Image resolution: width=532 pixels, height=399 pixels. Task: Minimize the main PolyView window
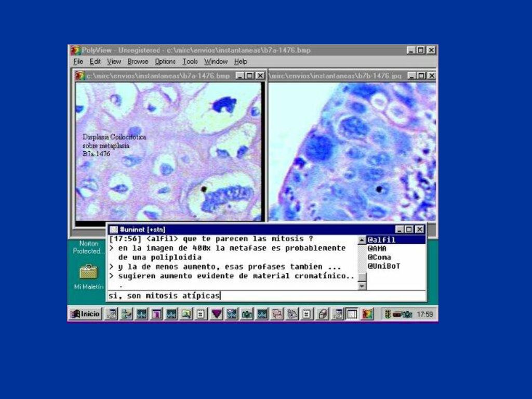[x=411, y=50]
